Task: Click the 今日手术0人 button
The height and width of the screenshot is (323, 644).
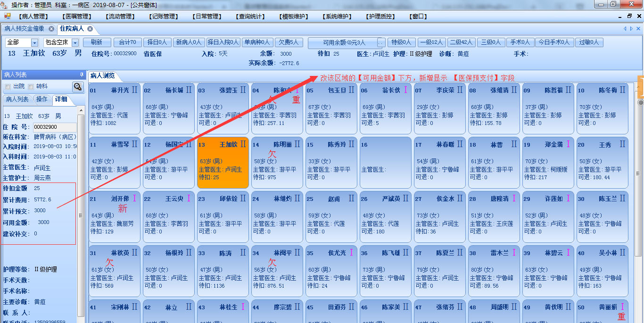Action: tap(554, 42)
